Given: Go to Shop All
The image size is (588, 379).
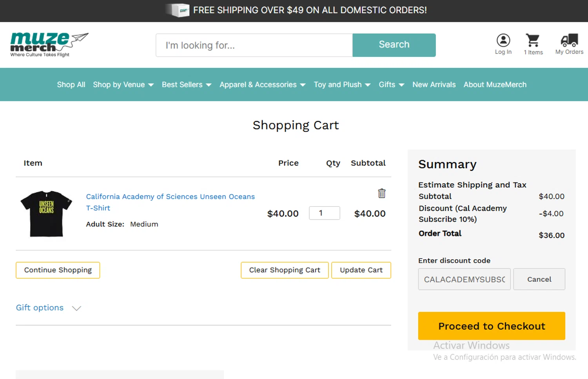Looking at the screenshot, I should coord(71,85).
